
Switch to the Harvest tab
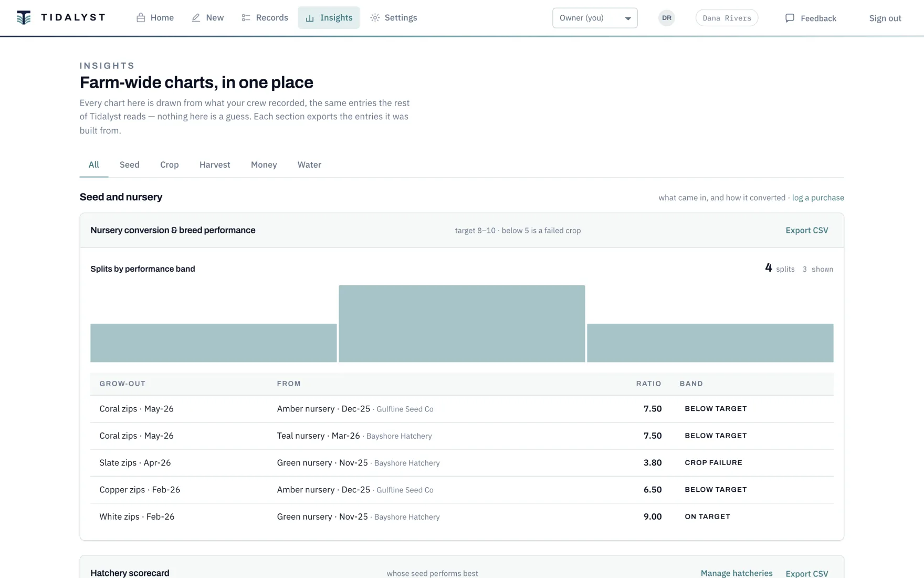pyautogui.click(x=215, y=165)
